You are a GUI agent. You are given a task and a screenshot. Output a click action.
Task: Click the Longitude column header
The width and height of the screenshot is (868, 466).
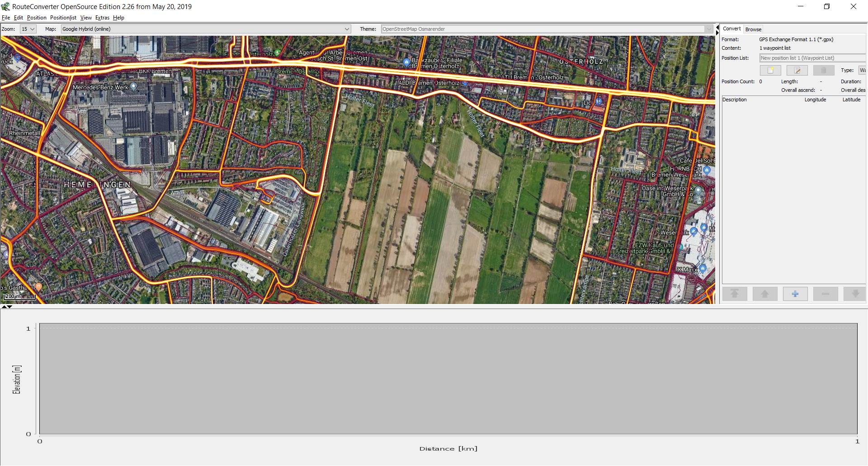pyautogui.click(x=815, y=100)
